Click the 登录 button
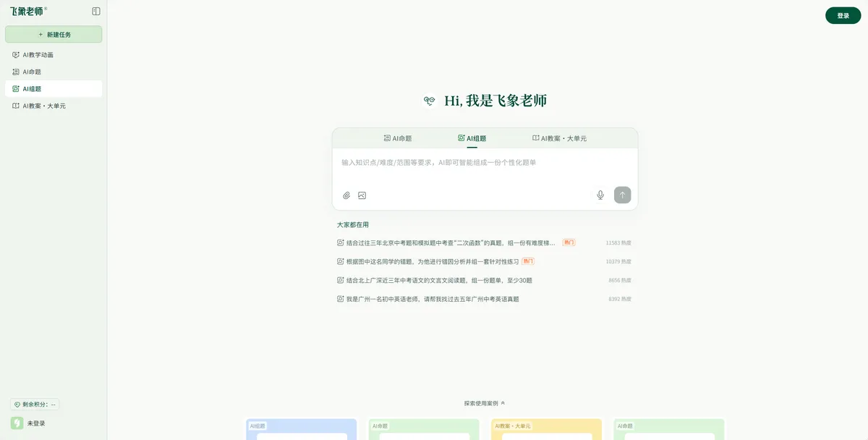This screenshot has width=868, height=440. tap(843, 15)
